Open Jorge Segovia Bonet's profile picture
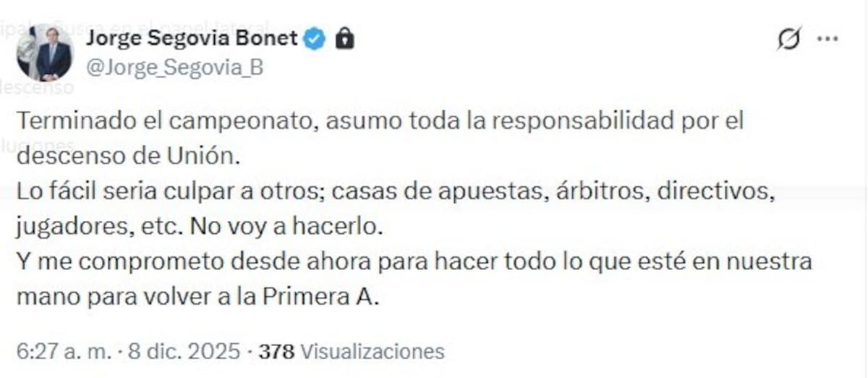Screen dimensions: 868x378 45,52
